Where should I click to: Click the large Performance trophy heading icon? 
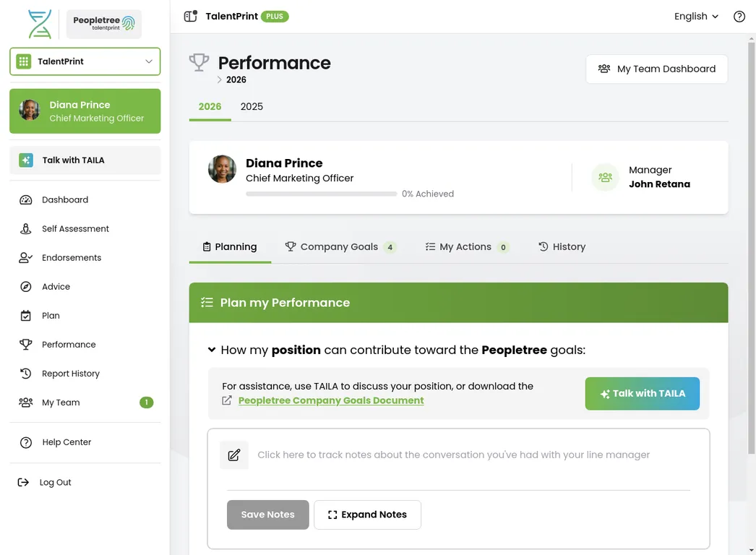tap(199, 63)
